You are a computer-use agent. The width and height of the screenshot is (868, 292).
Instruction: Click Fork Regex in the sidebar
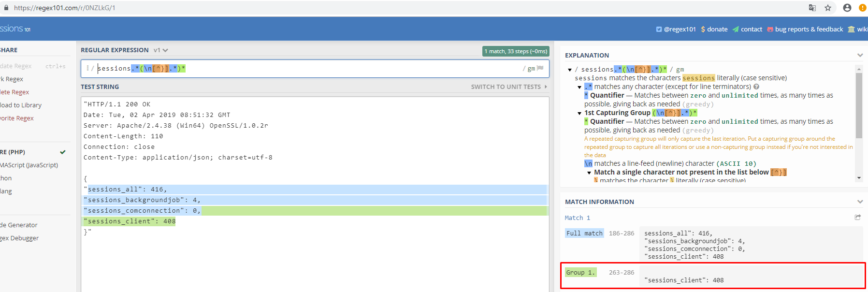coord(12,79)
